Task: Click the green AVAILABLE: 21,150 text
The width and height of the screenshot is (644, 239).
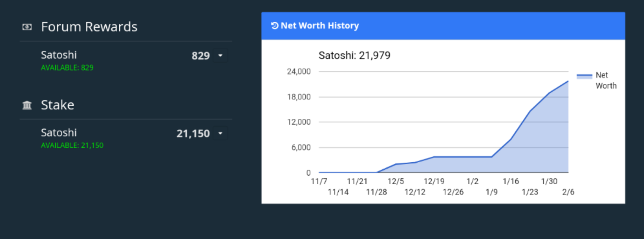Action: pos(72,145)
